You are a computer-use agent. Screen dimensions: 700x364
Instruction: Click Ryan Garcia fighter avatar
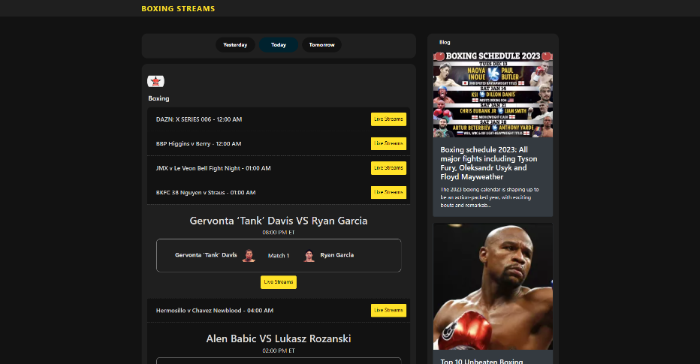(x=308, y=255)
